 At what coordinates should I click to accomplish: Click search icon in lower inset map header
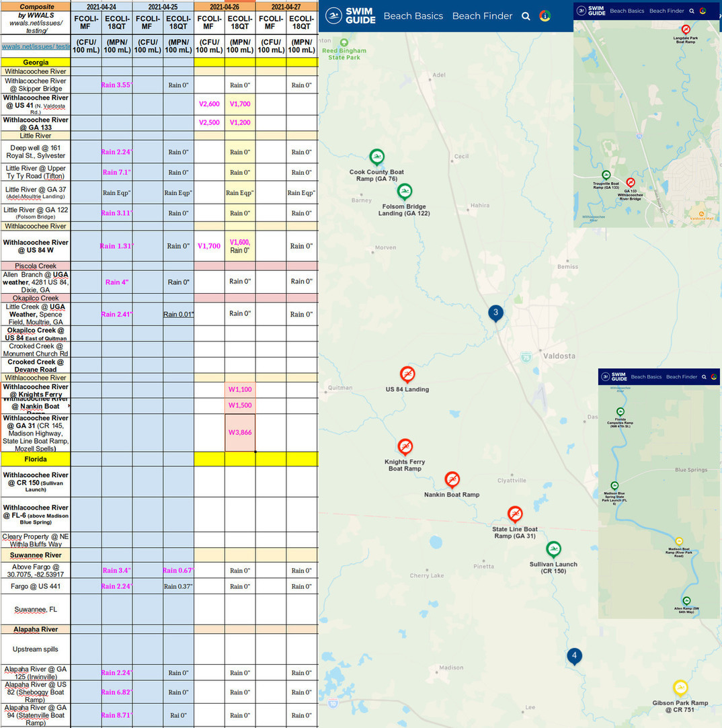point(704,377)
